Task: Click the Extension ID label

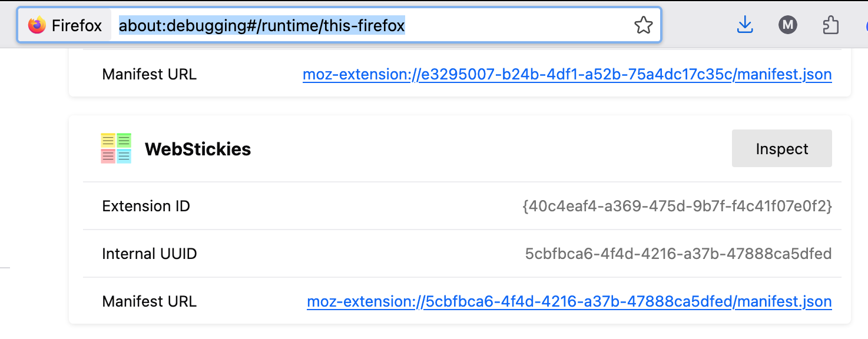Action: (146, 206)
